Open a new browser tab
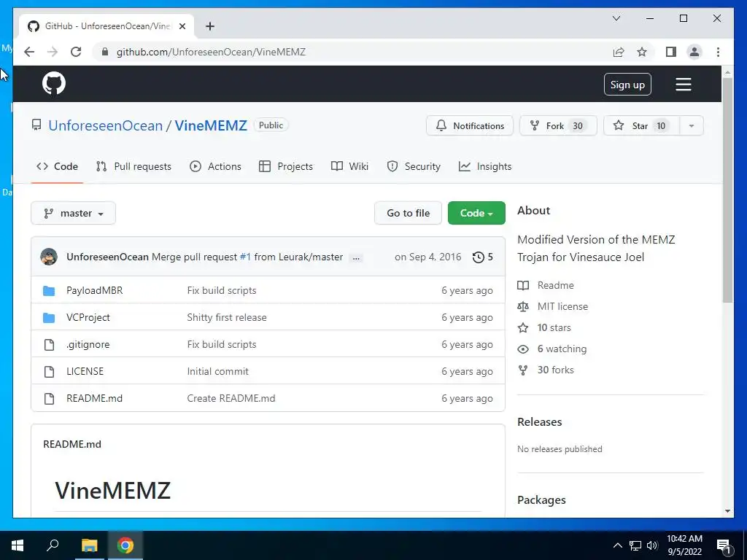Image resolution: width=747 pixels, height=560 pixels. pos(209,26)
